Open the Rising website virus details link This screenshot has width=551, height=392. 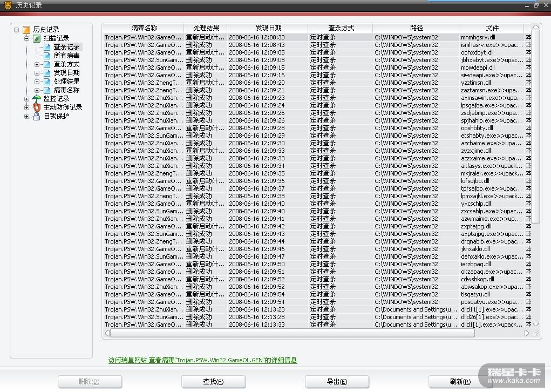(x=202, y=360)
